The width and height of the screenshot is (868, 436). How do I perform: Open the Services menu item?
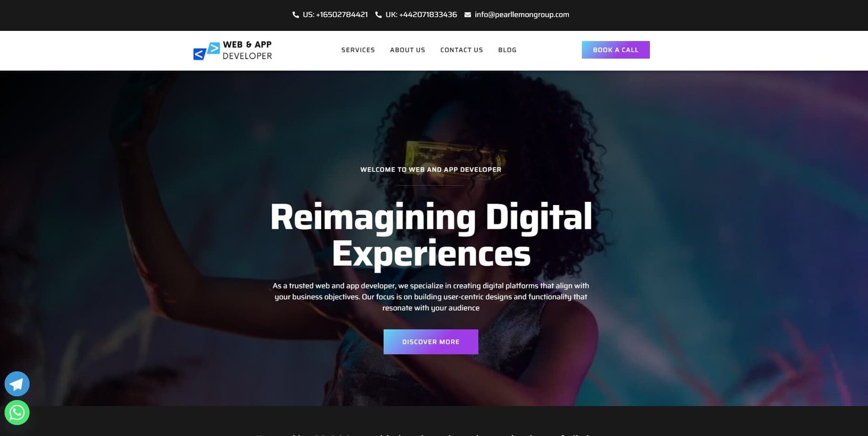pos(358,50)
